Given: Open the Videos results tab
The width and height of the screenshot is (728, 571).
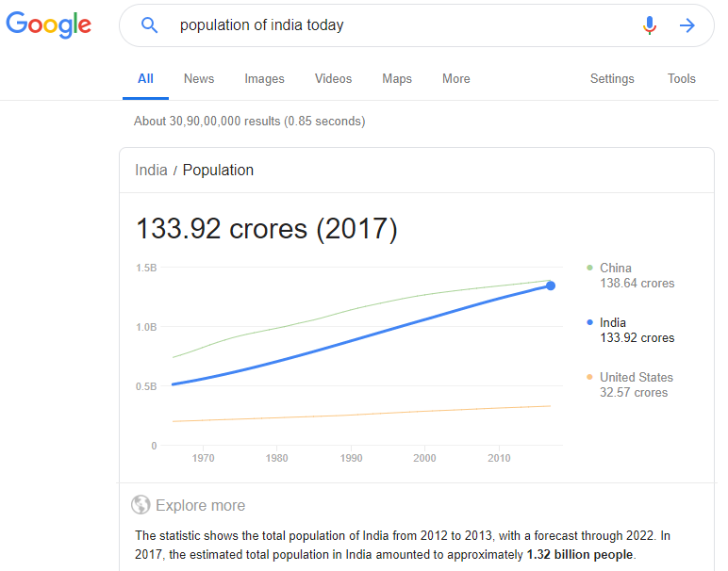Looking at the screenshot, I should point(333,79).
